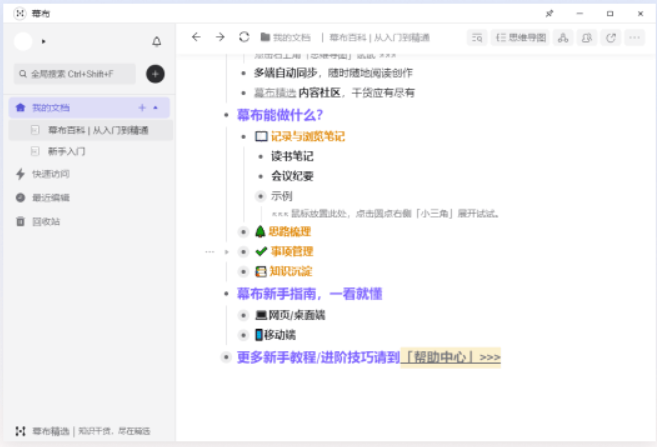Click the back navigation arrow

tap(196, 37)
